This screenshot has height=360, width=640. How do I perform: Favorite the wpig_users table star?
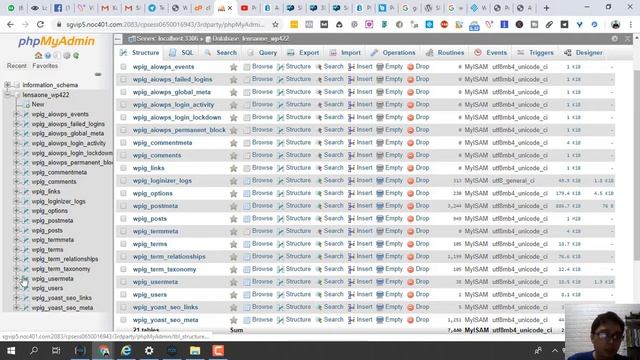click(x=233, y=295)
